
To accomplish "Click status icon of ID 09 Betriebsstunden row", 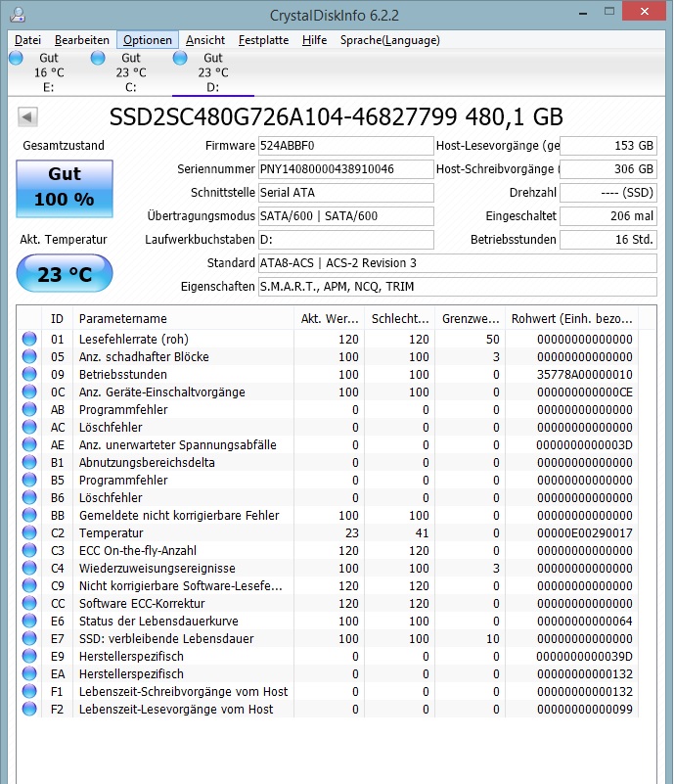I will pos(29,374).
